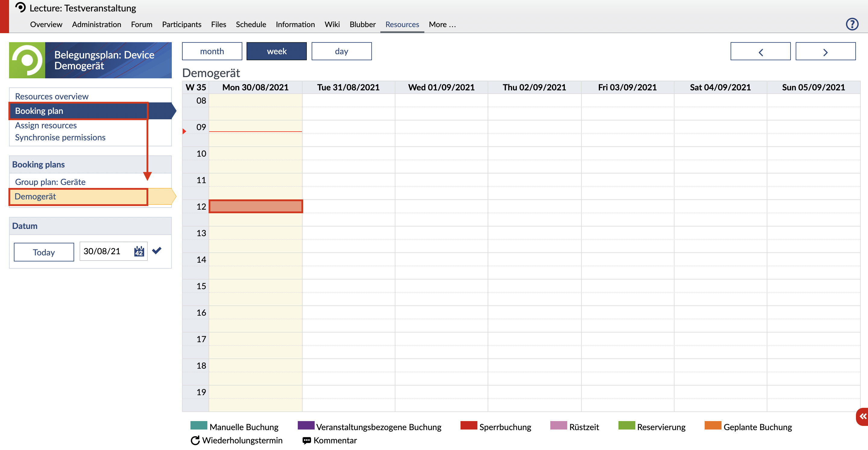Switch calendar to week view
Screen dimensions: 868x450
tap(276, 51)
